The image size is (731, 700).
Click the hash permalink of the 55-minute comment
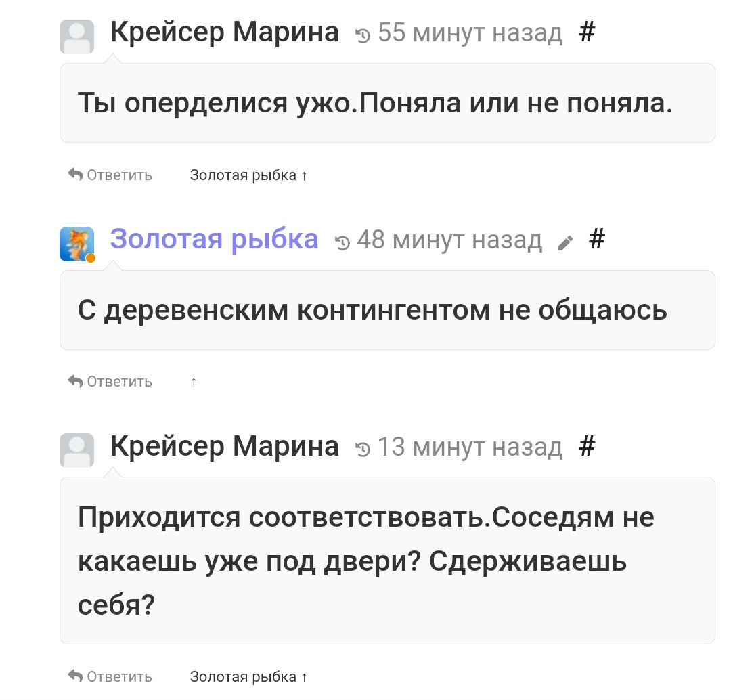pyautogui.click(x=587, y=32)
